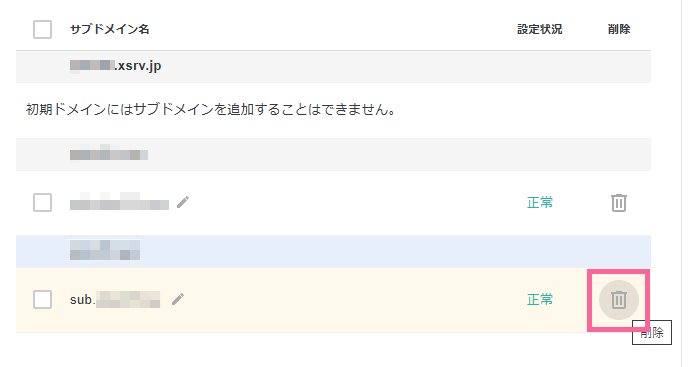Click the 正常 status in the sub. row
This screenshot has width=700, height=367.
click(x=540, y=300)
